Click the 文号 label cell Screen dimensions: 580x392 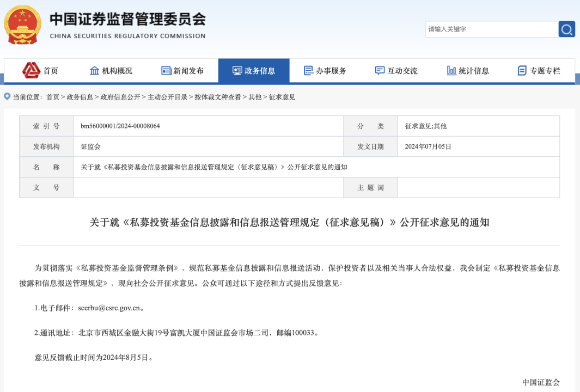pyautogui.click(x=46, y=187)
